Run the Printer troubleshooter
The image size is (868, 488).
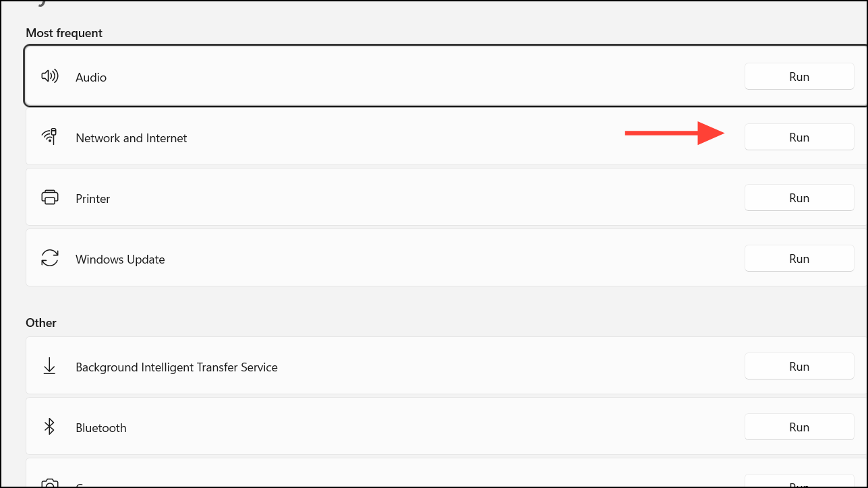tap(799, 198)
